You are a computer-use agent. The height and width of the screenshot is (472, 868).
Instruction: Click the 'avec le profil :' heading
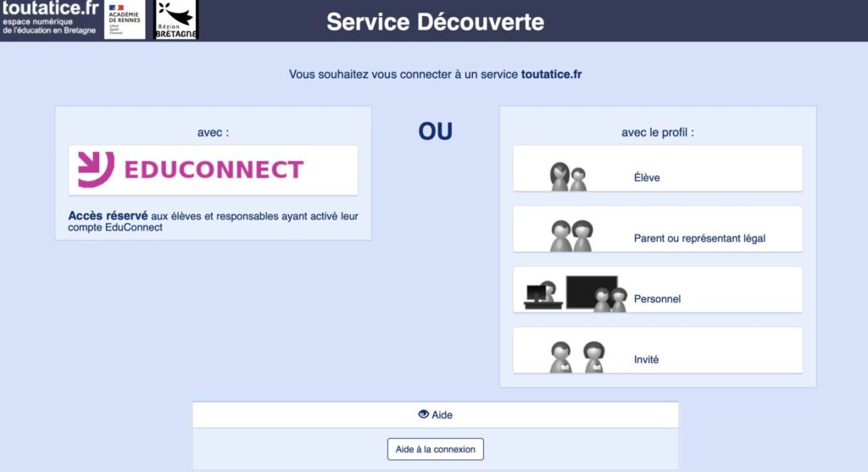coord(657,132)
